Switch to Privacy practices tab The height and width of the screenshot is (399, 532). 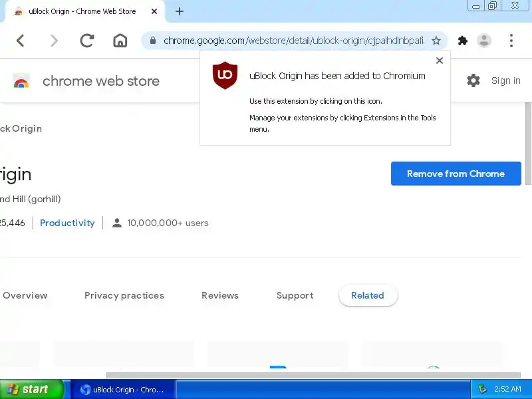point(124,295)
